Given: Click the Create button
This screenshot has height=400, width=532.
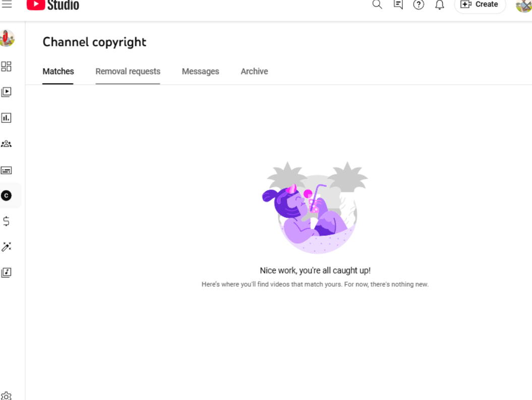Looking at the screenshot, I should click(x=480, y=5).
